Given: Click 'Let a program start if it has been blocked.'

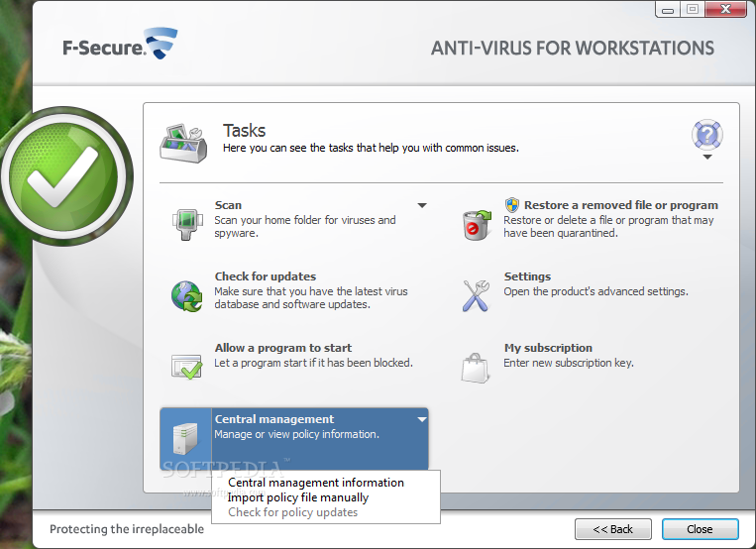Looking at the screenshot, I should point(313,363).
